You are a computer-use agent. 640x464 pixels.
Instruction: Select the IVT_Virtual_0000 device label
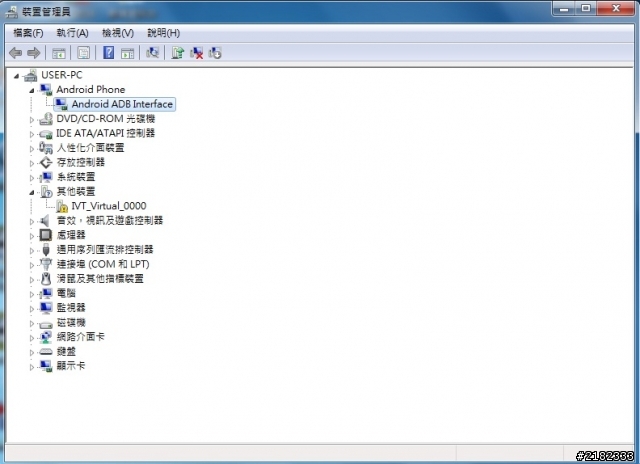(x=109, y=206)
